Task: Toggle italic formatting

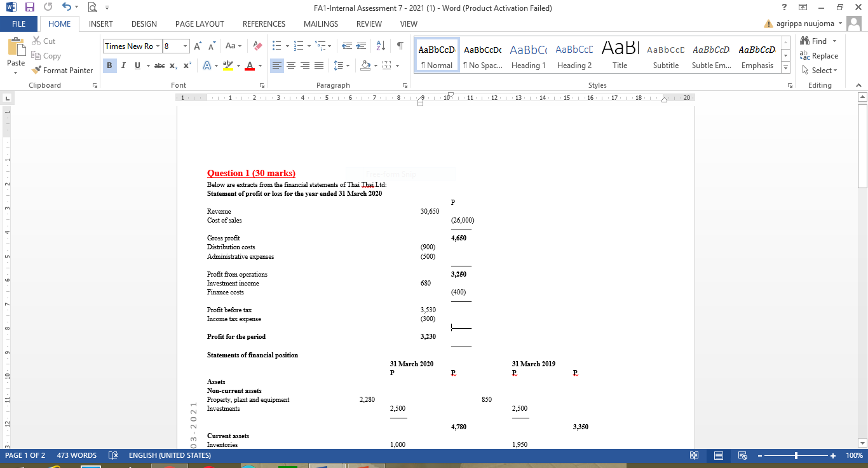Action: (x=123, y=65)
